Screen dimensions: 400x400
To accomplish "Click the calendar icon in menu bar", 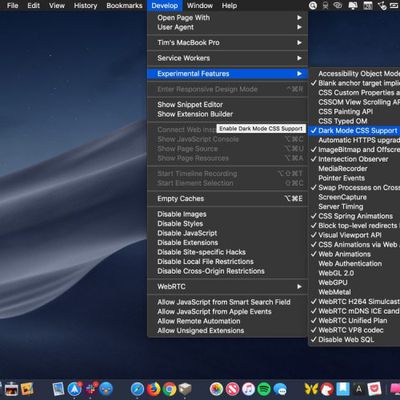I will [x=368, y=6].
